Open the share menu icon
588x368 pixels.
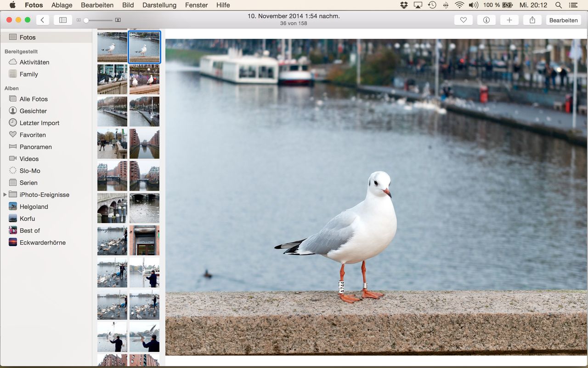(532, 20)
